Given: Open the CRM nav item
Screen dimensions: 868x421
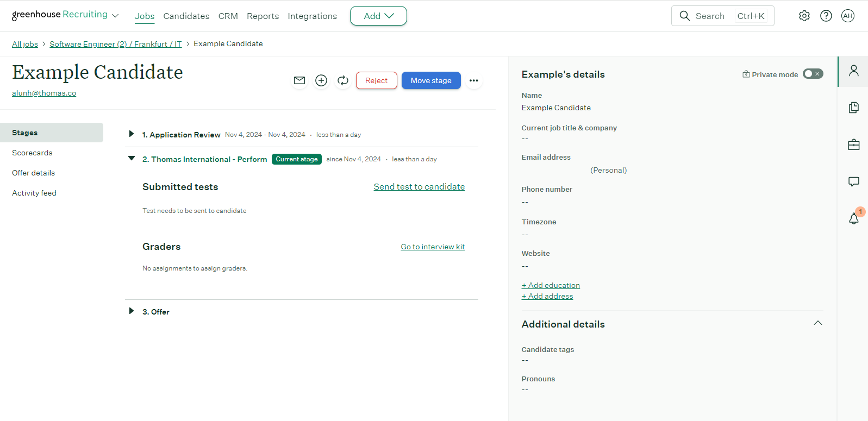Looking at the screenshot, I should (x=228, y=16).
